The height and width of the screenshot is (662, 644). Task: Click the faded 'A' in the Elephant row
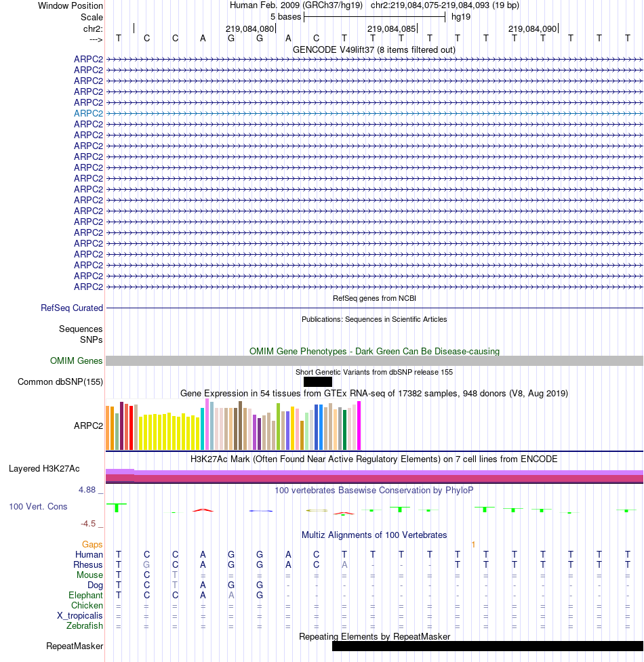[x=231, y=595]
